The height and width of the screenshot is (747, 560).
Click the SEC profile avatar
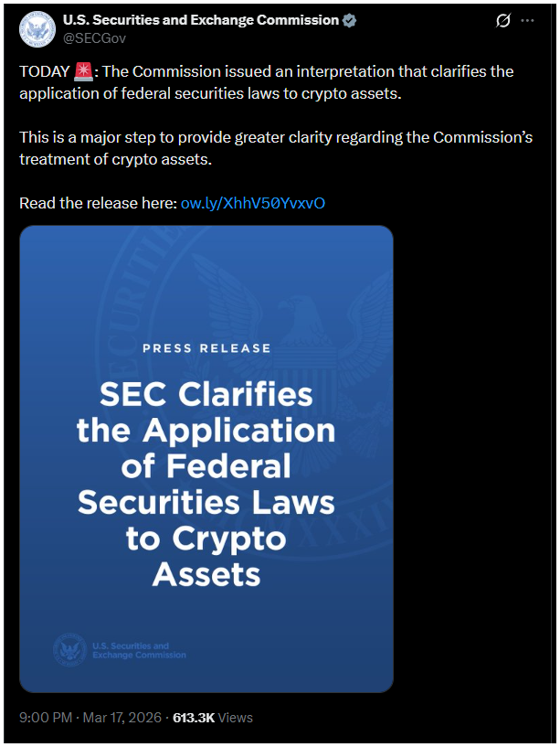37,29
